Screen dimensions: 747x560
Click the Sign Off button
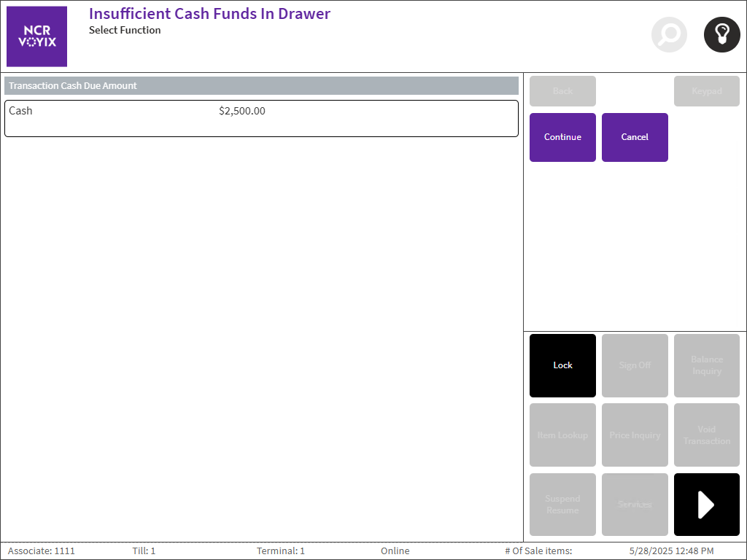(x=635, y=365)
